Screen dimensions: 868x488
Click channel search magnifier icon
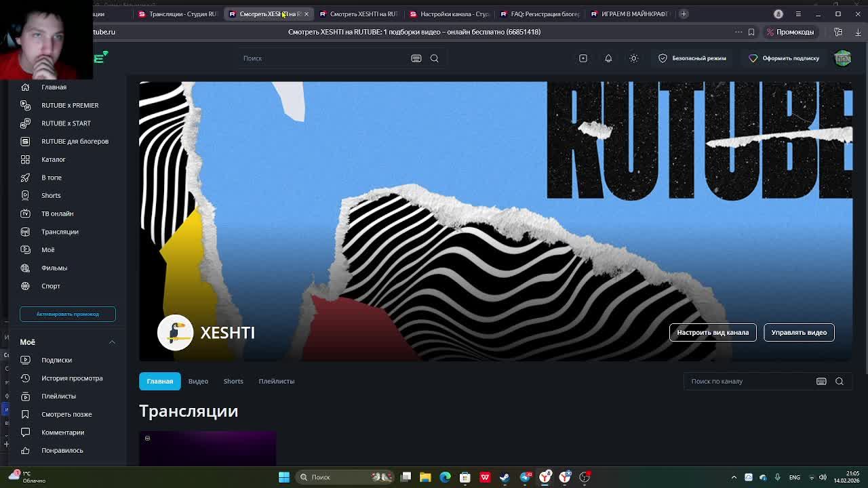click(839, 381)
